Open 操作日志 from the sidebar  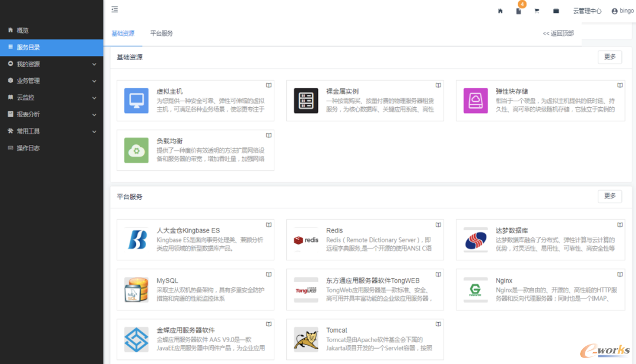(x=28, y=148)
